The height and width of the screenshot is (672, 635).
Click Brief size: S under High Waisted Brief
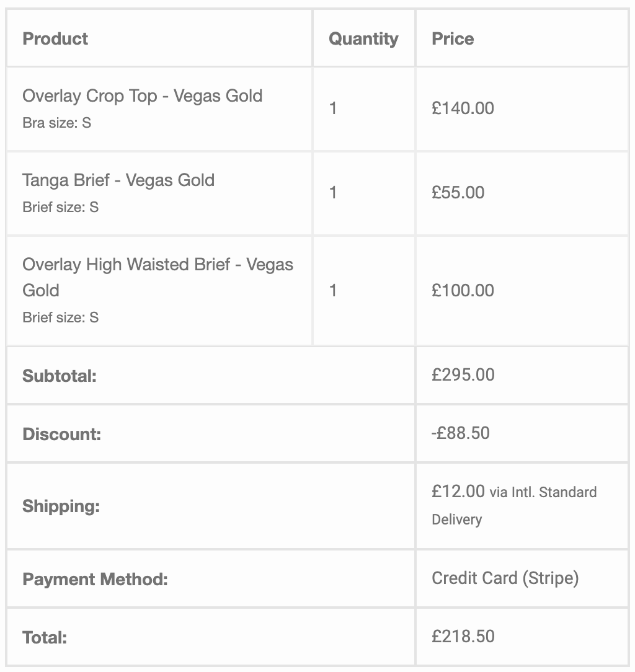tap(60, 317)
